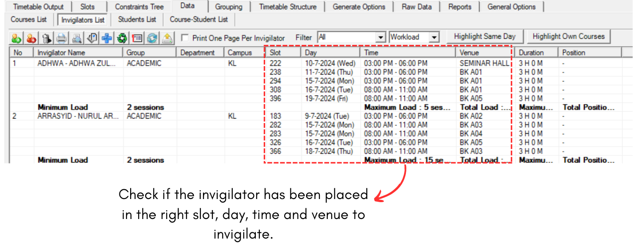Click the green recycle icon
This screenshot has height=243, width=644.
point(122,39)
